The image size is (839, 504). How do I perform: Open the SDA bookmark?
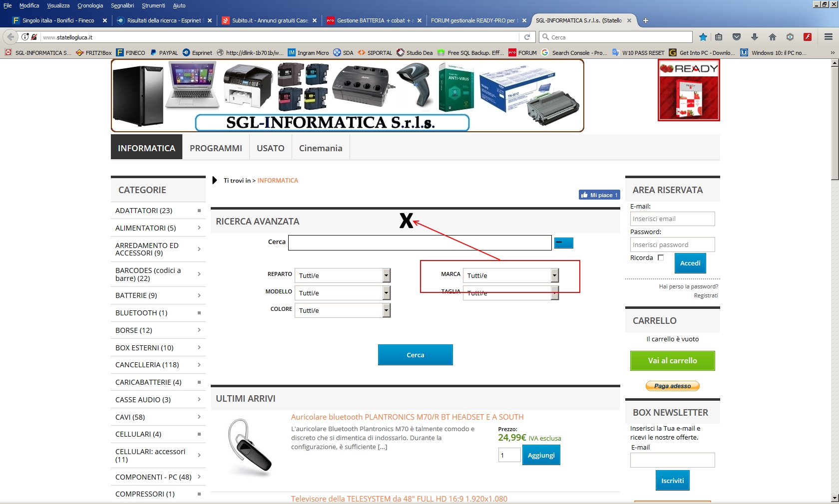pos(343,52)
